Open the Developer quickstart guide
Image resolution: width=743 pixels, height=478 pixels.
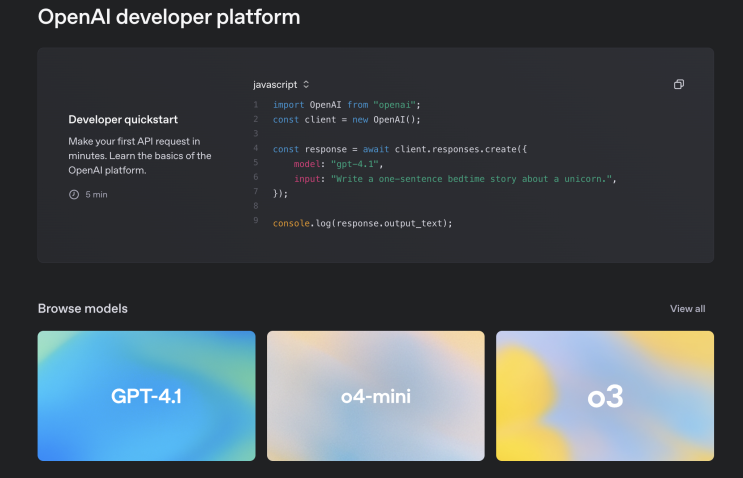pos(123,120)
